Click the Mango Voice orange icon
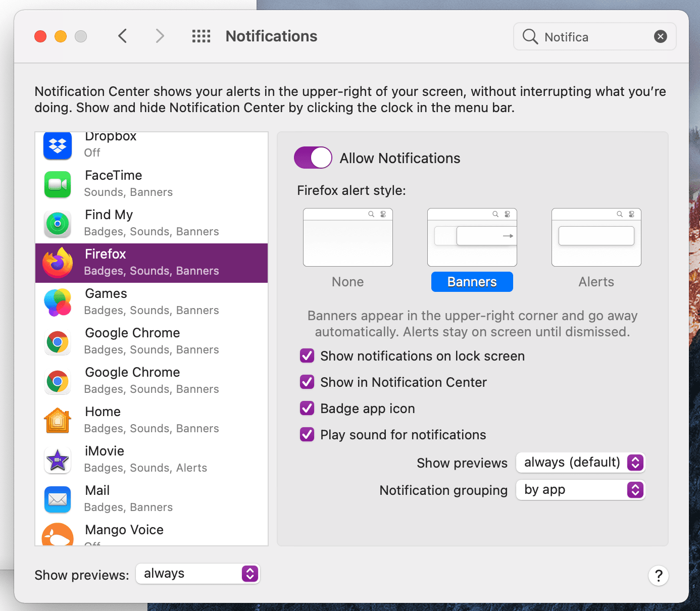Screen dimensions: 700x611 tap(58, 535)
